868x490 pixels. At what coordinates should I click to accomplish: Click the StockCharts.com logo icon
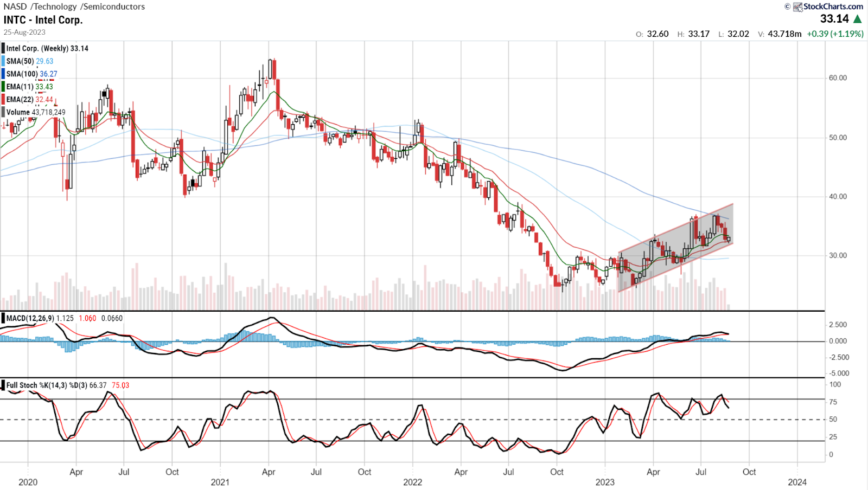pos(797,7)
